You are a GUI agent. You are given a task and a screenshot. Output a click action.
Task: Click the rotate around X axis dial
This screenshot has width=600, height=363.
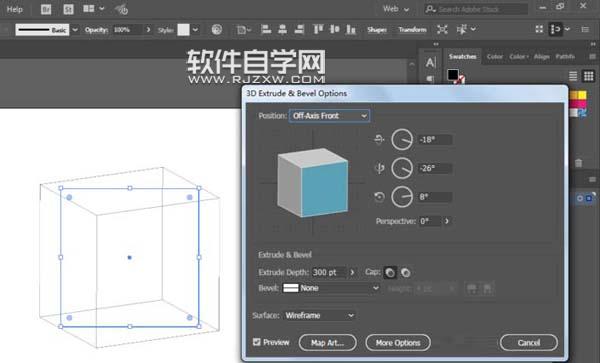coord(402,139)
